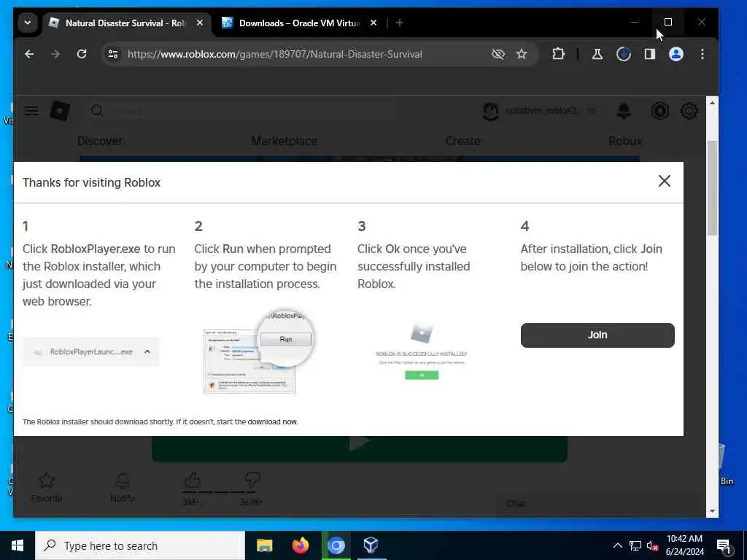Open the Marketplace menu item
The height and width of the screenshot is (560, 747).
point(285,141)
